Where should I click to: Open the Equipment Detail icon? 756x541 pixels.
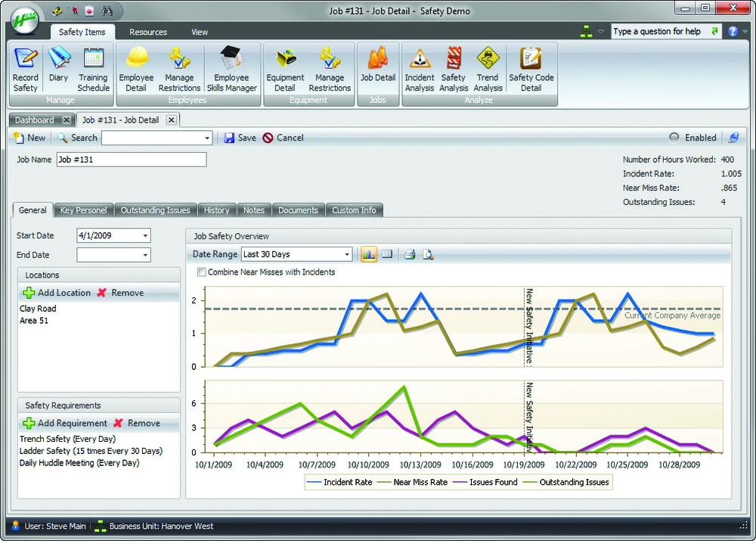285,69
